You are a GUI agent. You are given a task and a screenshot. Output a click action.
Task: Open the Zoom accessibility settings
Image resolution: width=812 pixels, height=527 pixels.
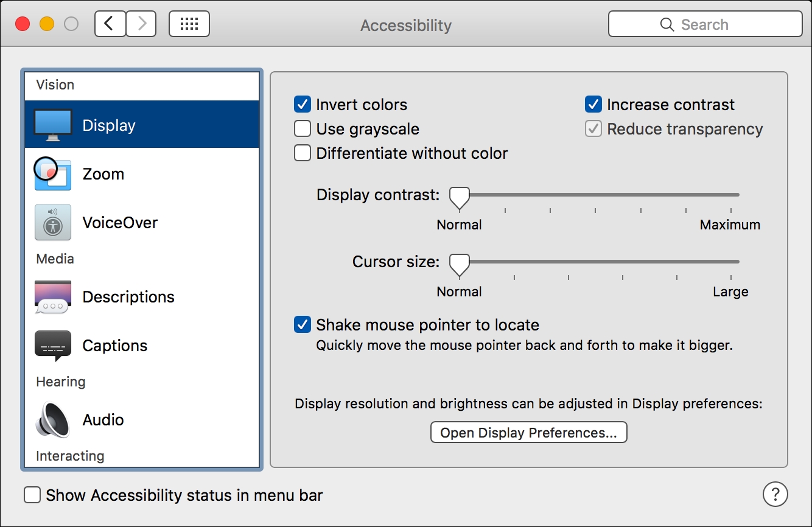pyautogui.click(x=52, y=174)
